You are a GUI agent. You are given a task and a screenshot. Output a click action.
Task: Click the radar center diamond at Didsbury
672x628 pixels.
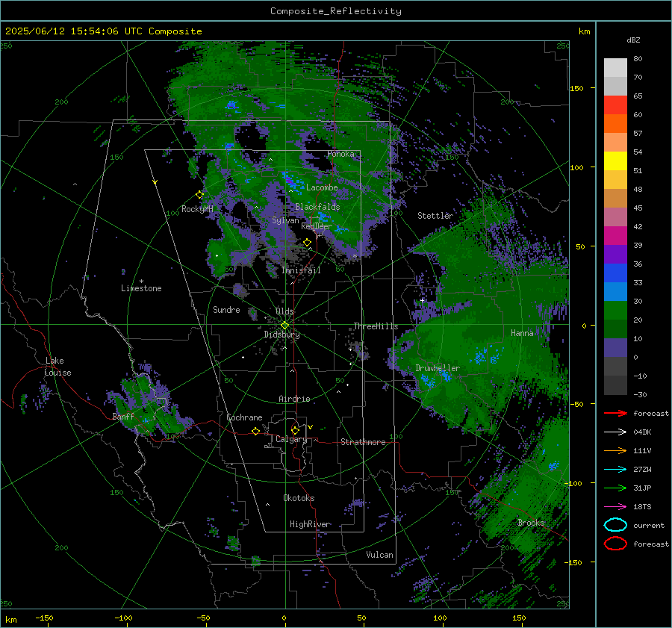tap(284, 325)
